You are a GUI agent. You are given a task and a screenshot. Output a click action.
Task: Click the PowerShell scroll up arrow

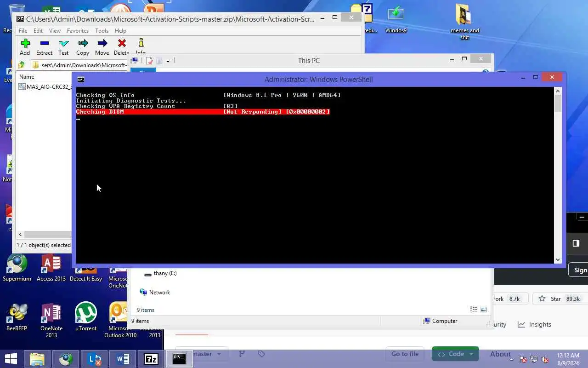click(x=558, y=91)
